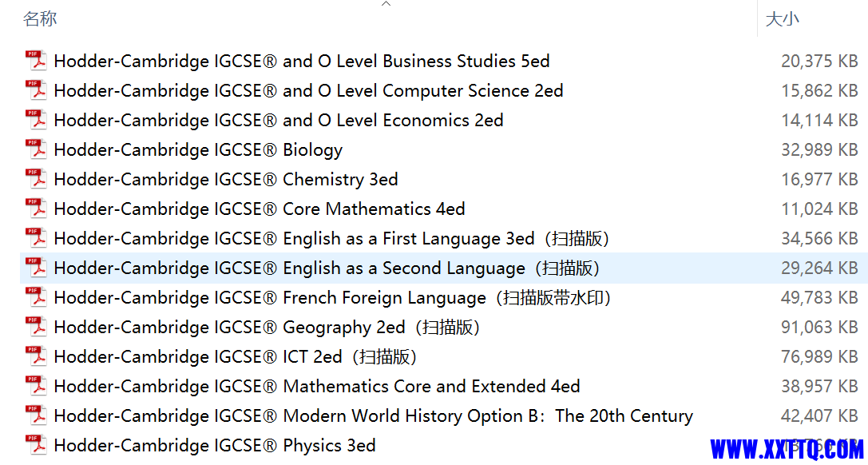The height and width of the screenshot is (465, 868).
Task: Click the Geography 2ed PDF icon
Action: (x=37, y=327)
